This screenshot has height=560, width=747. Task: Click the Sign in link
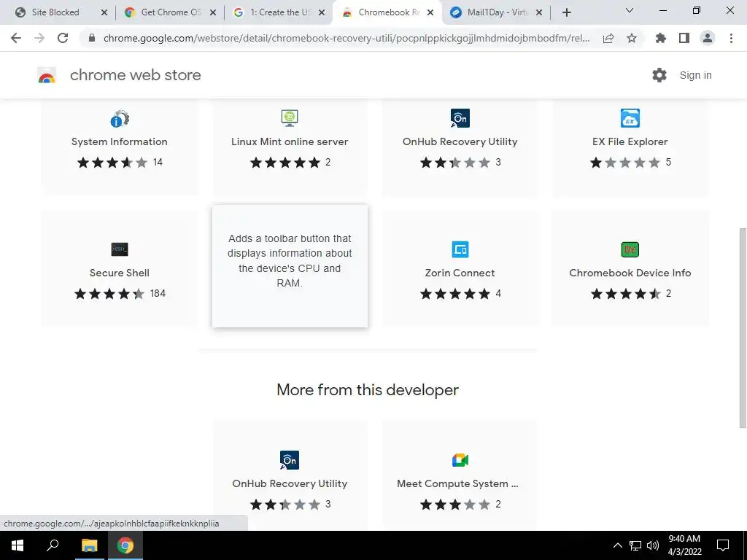pyautogui.click(x=695, y=75)
